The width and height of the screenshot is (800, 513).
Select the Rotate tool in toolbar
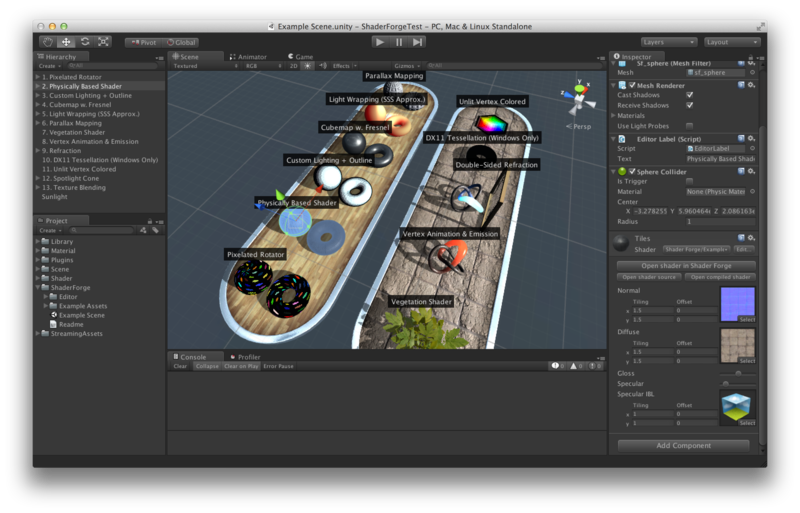pos(85,42)
